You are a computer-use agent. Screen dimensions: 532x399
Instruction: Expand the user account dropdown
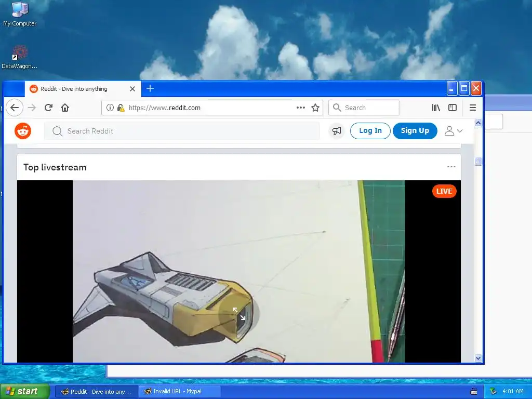pos(454,130)
